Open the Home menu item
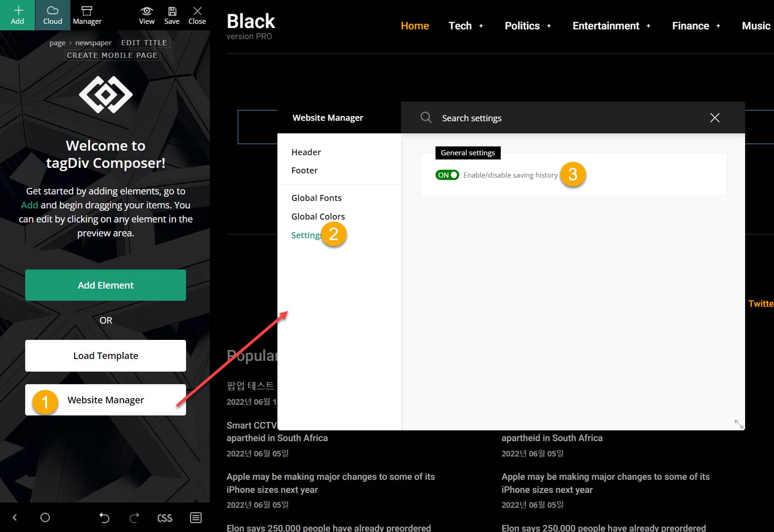Viewport: 774px width, 532px height. click(415, 26)
